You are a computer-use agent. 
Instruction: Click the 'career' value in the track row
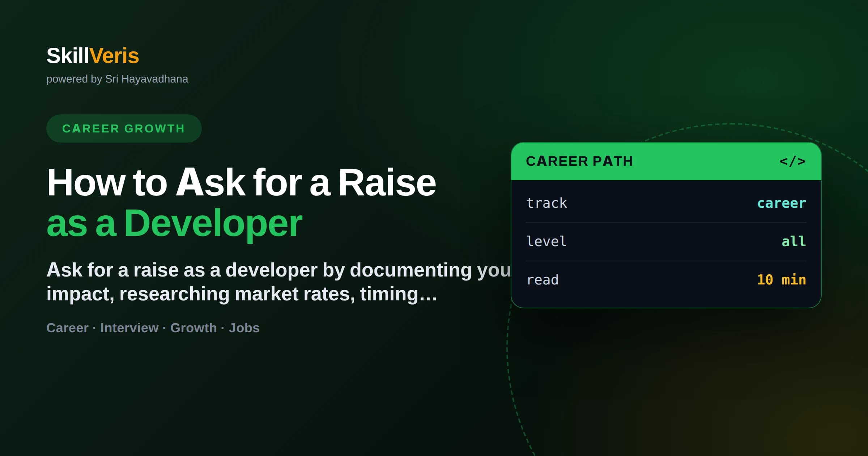click(782, 203)
